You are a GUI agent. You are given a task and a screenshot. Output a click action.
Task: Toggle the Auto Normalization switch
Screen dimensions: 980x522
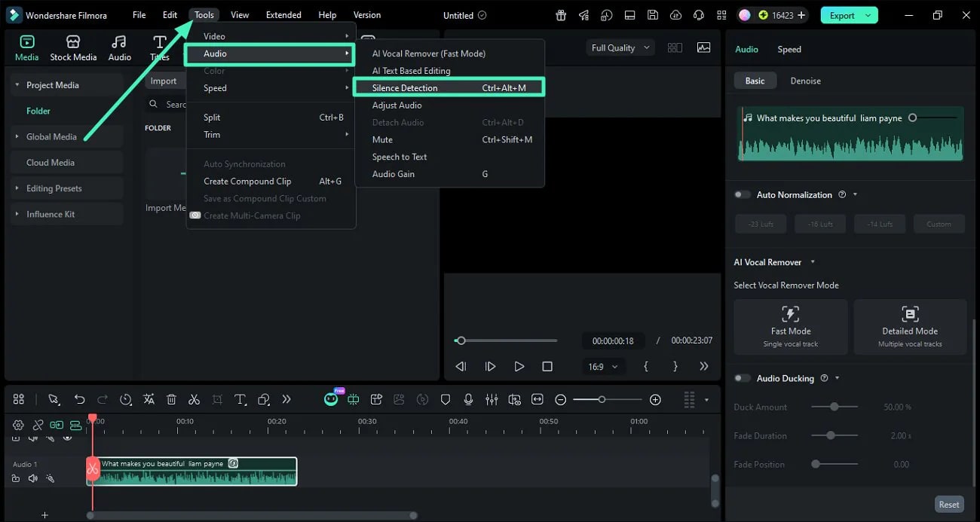743,194
